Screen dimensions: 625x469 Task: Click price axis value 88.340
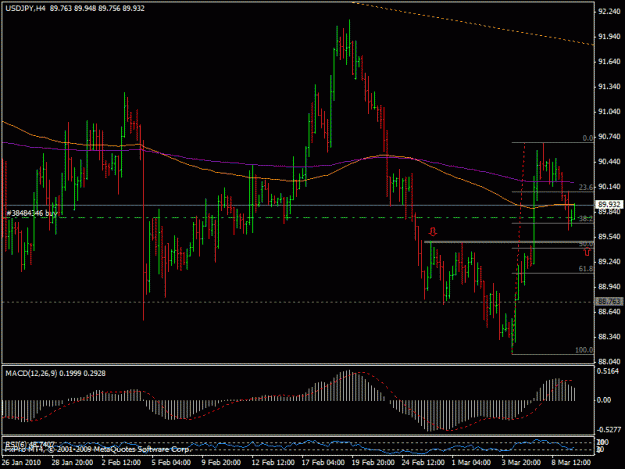click(x=609, y=337)
